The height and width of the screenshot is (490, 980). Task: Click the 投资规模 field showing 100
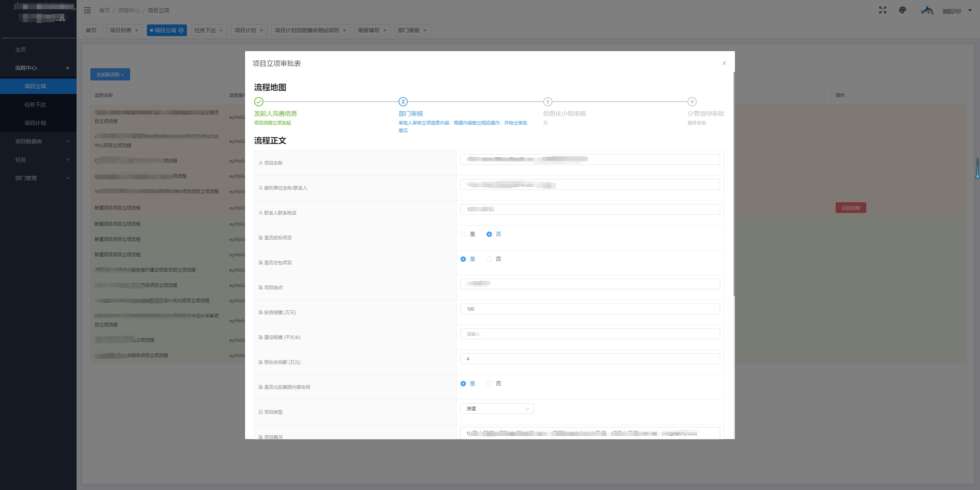pyautogui.click(x=590, y=309)
